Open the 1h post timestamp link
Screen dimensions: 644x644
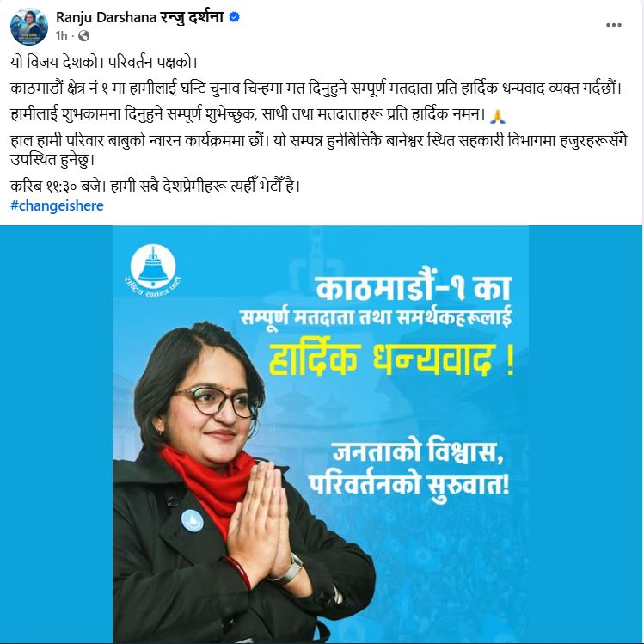(x=61, y=36)
